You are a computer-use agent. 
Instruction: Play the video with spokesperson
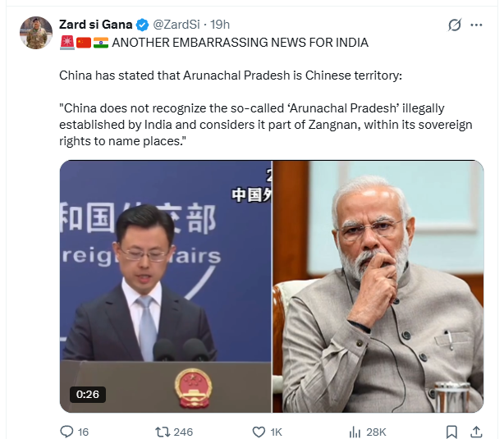166,286
